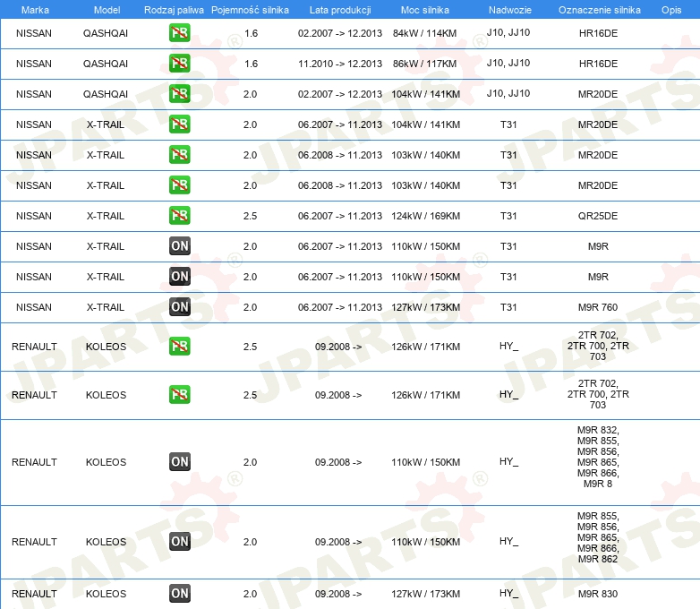Image resolution: width=700 pixels, height=609 pixels.
Task: Select the M9R 760 engine code cell
Action: point(598,307)
